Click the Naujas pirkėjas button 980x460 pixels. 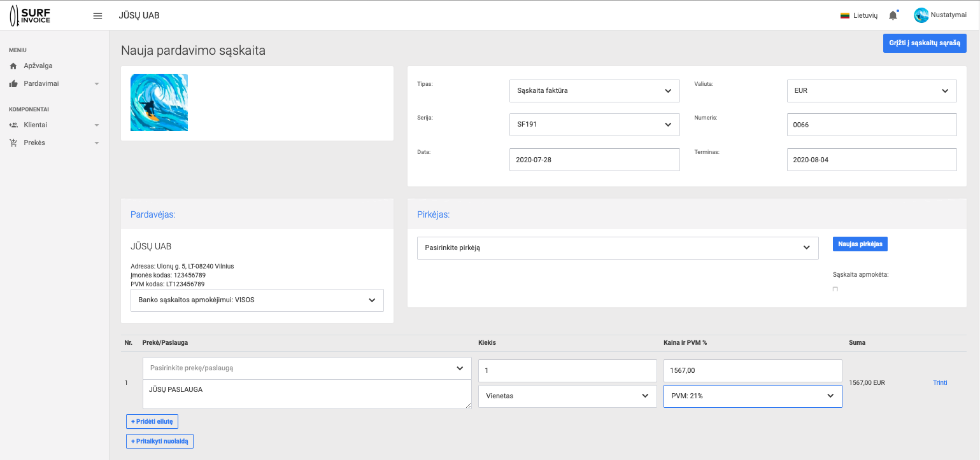coord(860,244)
